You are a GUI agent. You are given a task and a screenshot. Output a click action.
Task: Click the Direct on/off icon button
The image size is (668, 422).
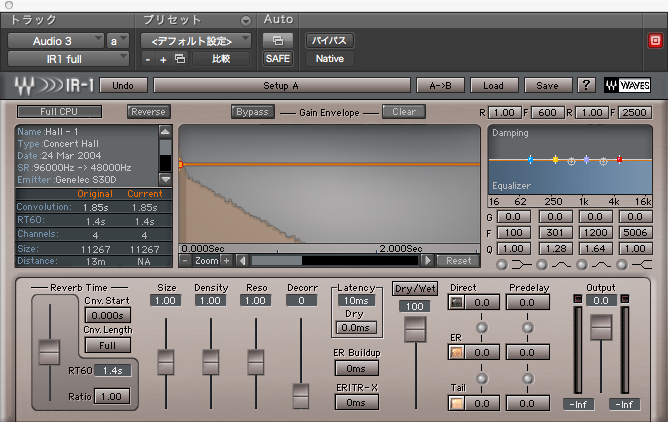click(456, 302)
